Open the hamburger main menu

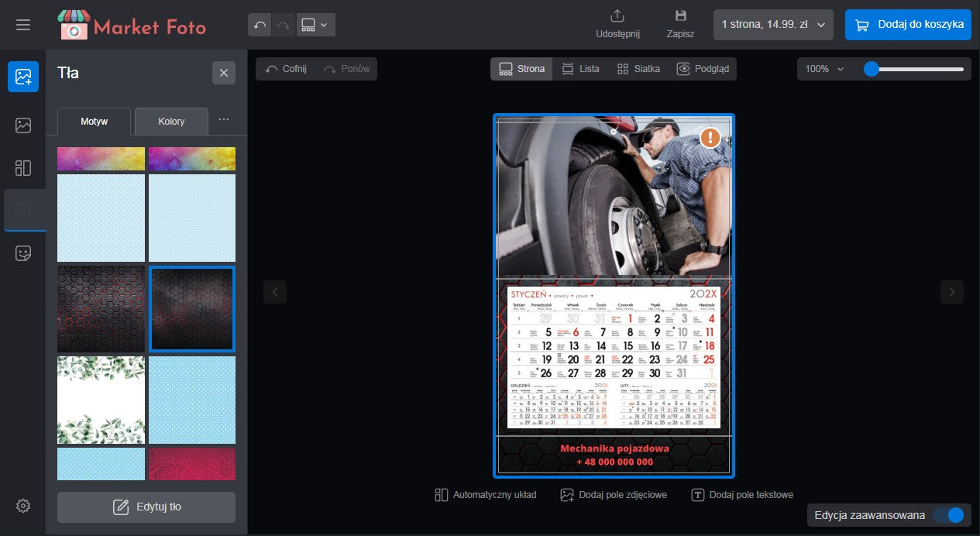[23, 25]
